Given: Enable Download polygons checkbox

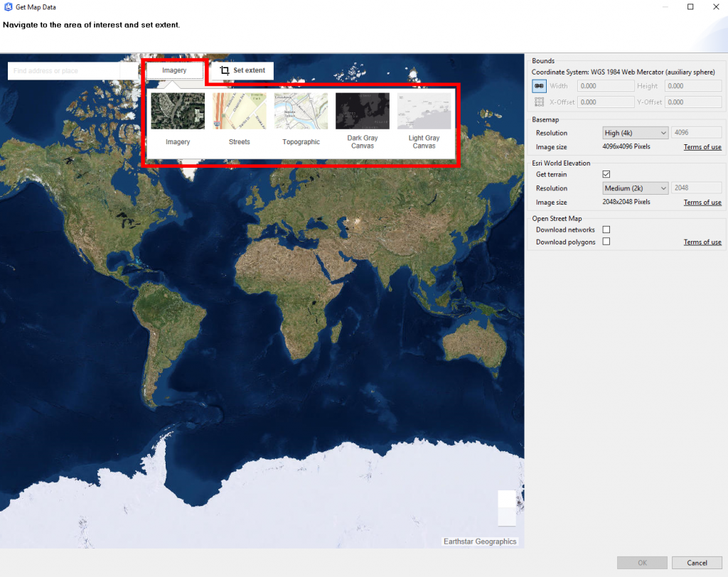Looking at the screenshot, I should click(x=606, y=242).
